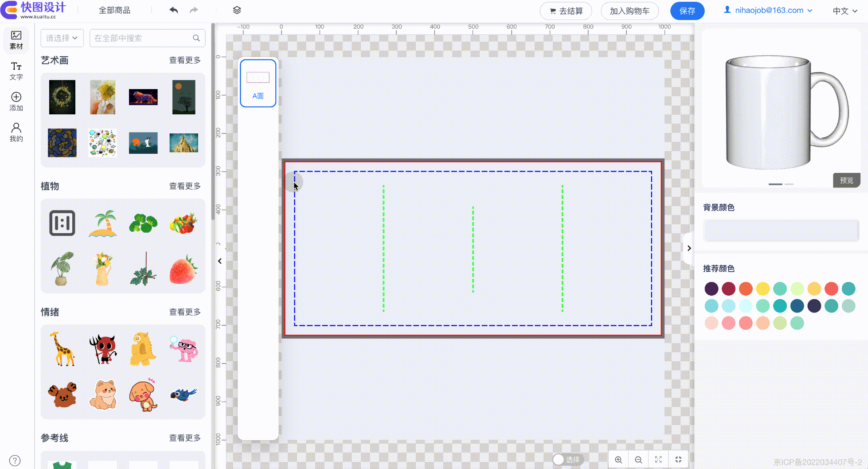Viewport: 868px width, 469px height.
Task: View more 参考线 items
Action: [x=185, y=438]
